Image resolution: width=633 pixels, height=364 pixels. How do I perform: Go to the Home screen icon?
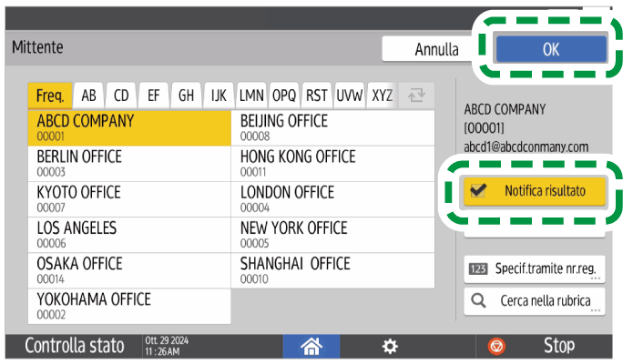click(x=311, y=346)
